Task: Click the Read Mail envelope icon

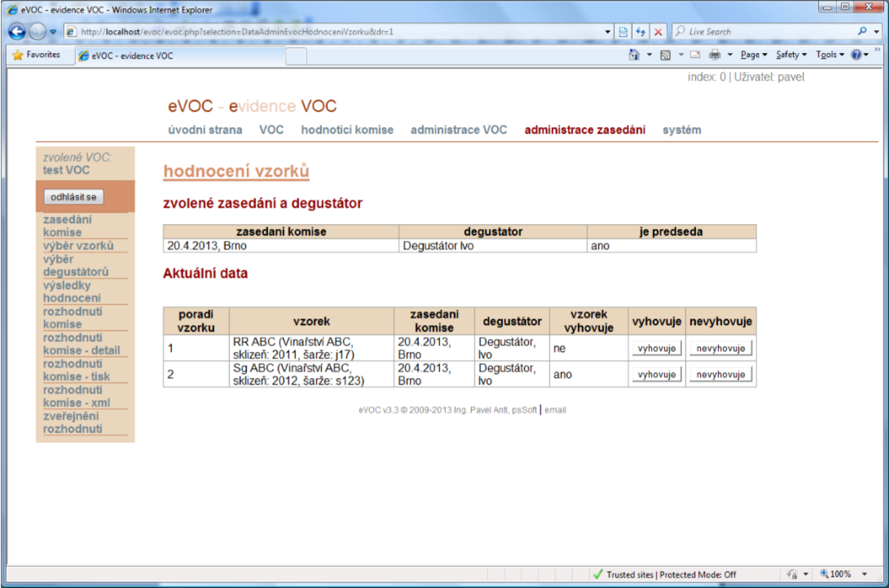Action: point(695,55)
